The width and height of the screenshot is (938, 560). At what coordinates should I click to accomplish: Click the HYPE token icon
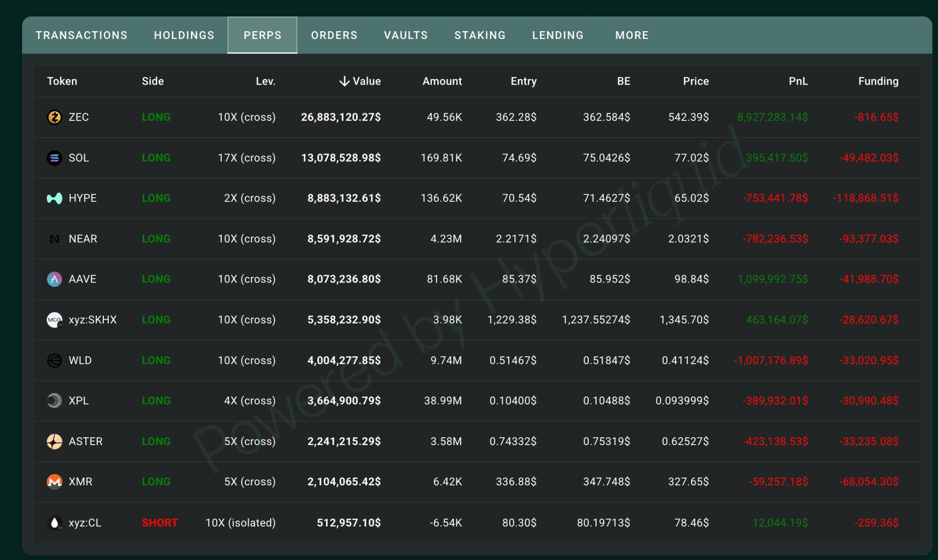click(55, 198)
